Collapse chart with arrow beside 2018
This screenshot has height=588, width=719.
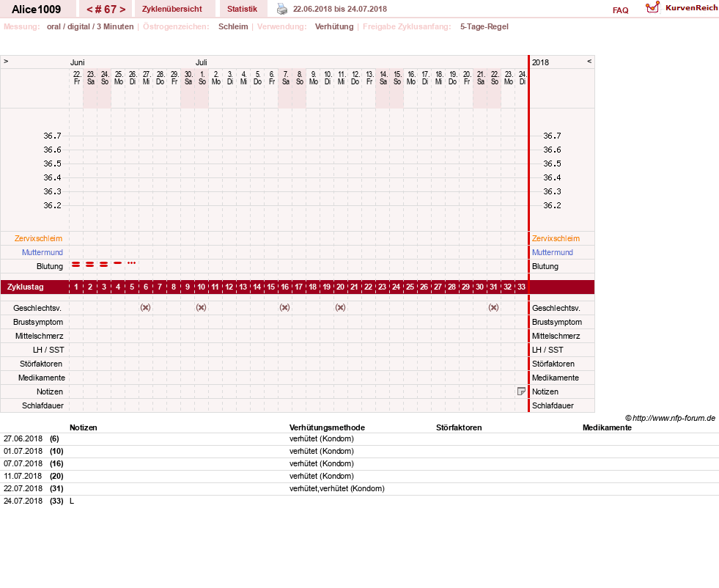click(x=589, y=61)
